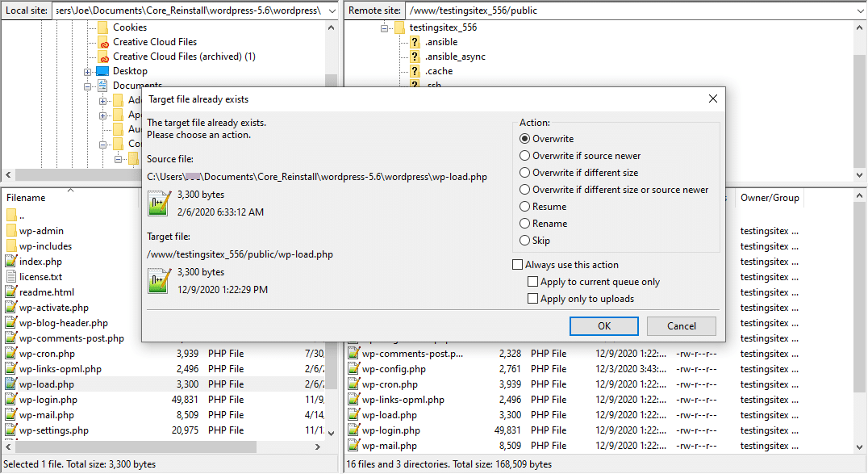Click the wp-config.php file icon in remote list

click(x=353, y=369)
